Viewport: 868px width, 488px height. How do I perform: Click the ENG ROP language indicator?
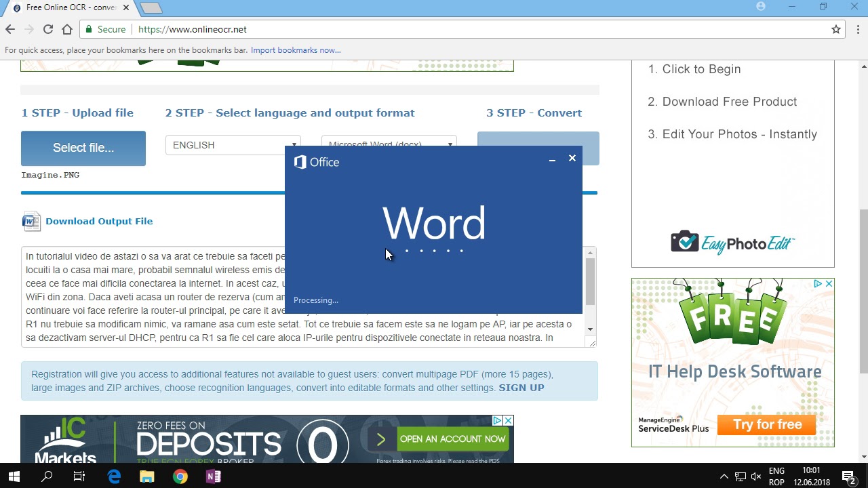click(x=776, y=476)
